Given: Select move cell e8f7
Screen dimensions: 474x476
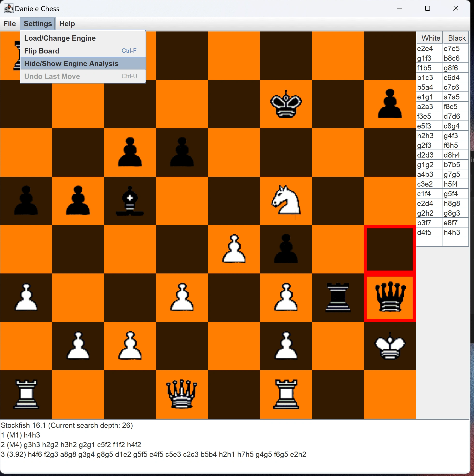Looking at the screenshot, I should [456, 223].
